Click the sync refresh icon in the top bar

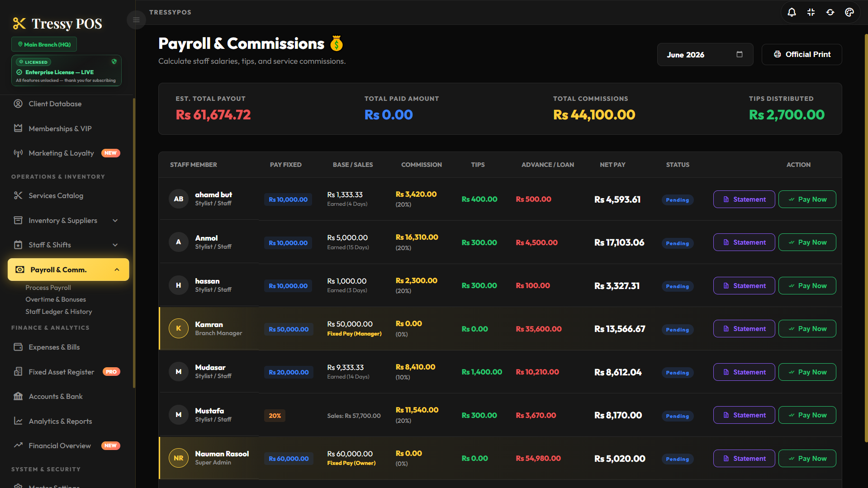(x=830, y=12)
